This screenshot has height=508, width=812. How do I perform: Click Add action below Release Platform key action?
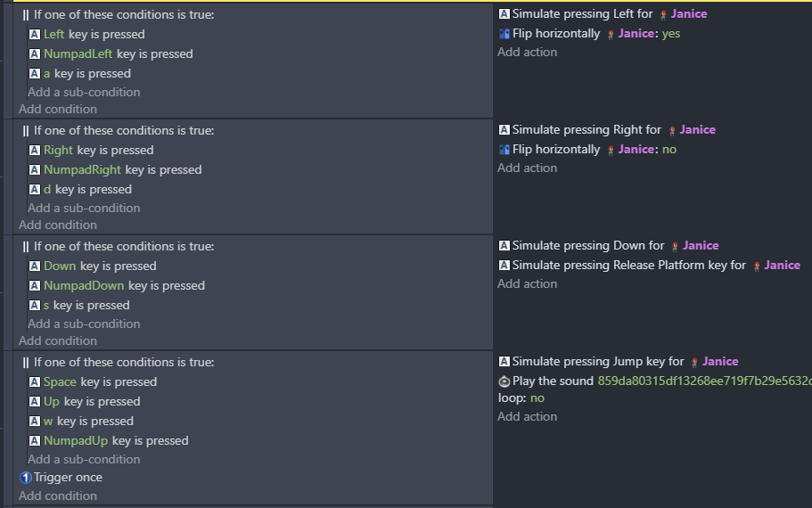[527, 284]
